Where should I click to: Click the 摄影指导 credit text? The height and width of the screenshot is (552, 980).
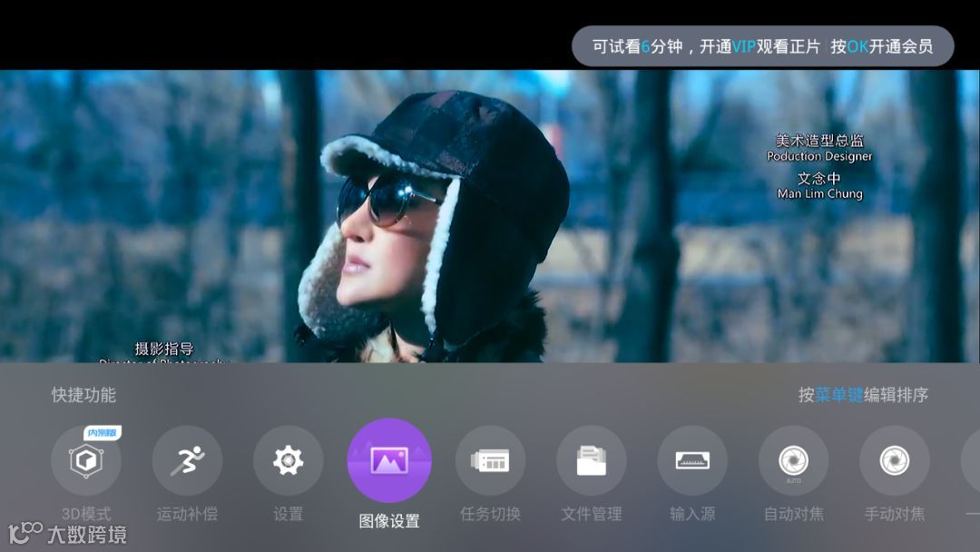click(x=164, y=349)
